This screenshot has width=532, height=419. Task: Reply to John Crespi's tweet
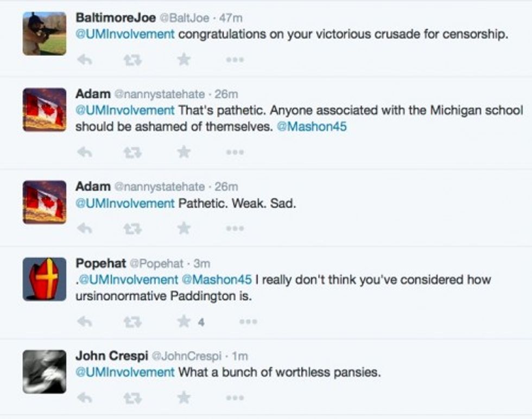tap(84, 398)
